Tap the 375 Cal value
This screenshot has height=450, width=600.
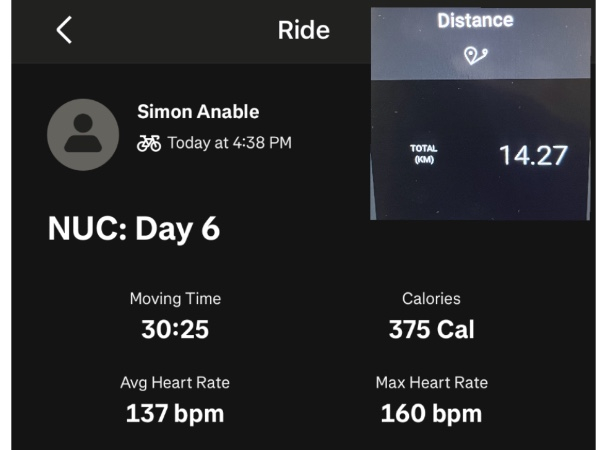pos(431,329)
